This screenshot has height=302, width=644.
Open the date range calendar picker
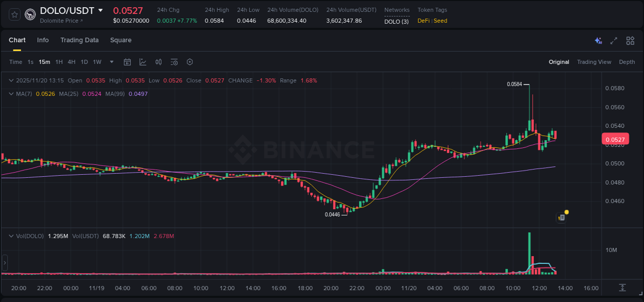127,61
